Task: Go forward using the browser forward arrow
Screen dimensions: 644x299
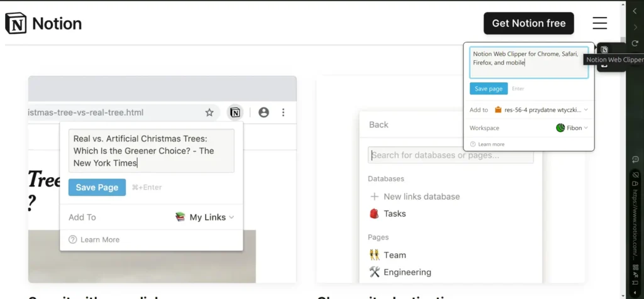Action: pyautogui.click(x=635, y=27)
